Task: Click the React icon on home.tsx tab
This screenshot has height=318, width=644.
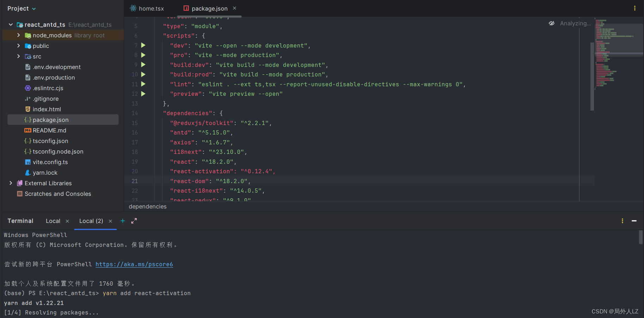Action: pos(133,8)
